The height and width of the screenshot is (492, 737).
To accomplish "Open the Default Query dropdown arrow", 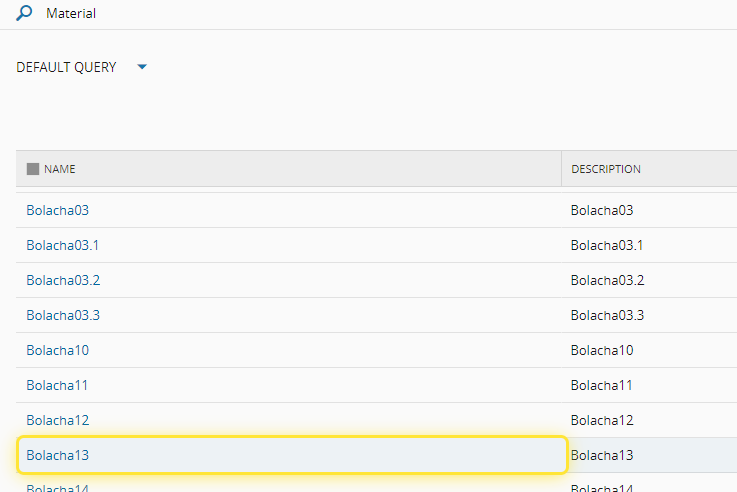I will click(142, 67).
